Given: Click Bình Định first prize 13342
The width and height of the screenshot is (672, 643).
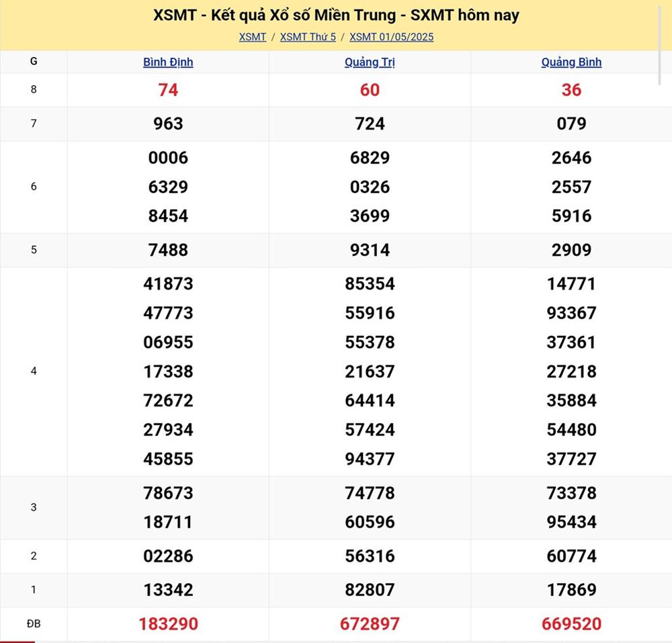Looking at the screenshot, I should point(168,590).
